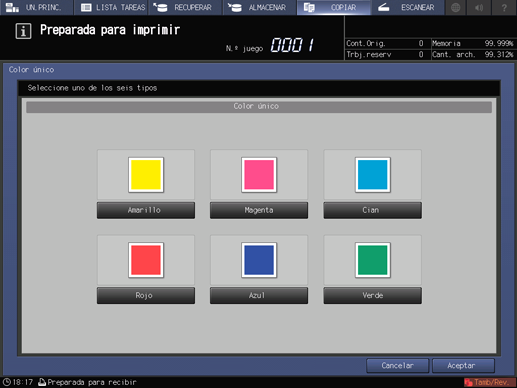Choose the green color swatch
The width and height of the screenshot is (517, 388).
tap(373, 260)
